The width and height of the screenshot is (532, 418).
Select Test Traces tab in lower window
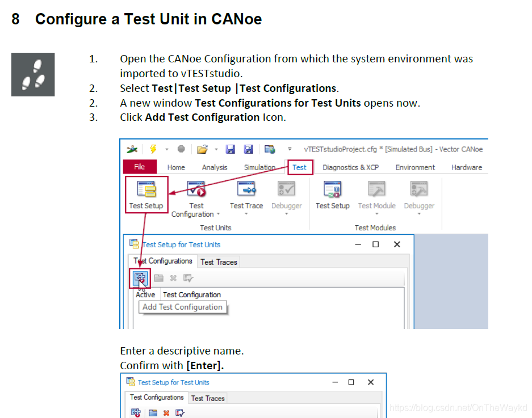click(208, 398)
